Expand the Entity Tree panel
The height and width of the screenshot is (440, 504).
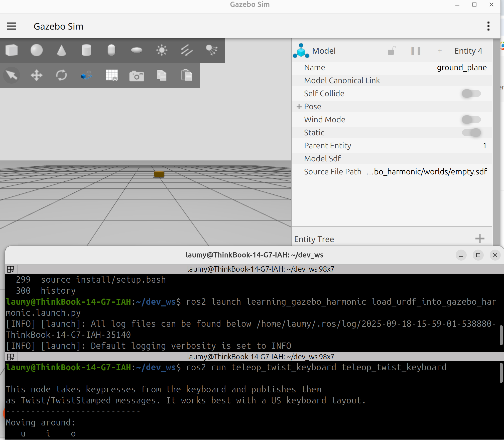coord(480,239)
